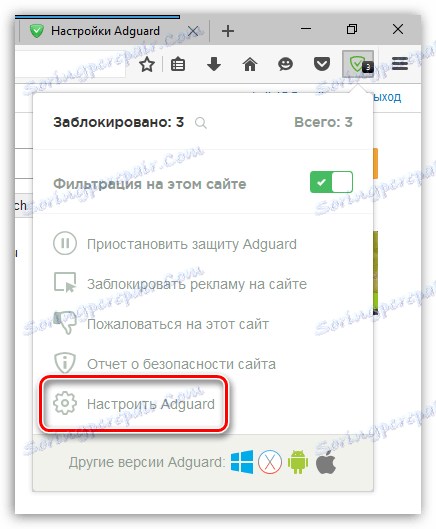Select Приостановить защиту Adguard
The image size is (436, 529).
175,244
